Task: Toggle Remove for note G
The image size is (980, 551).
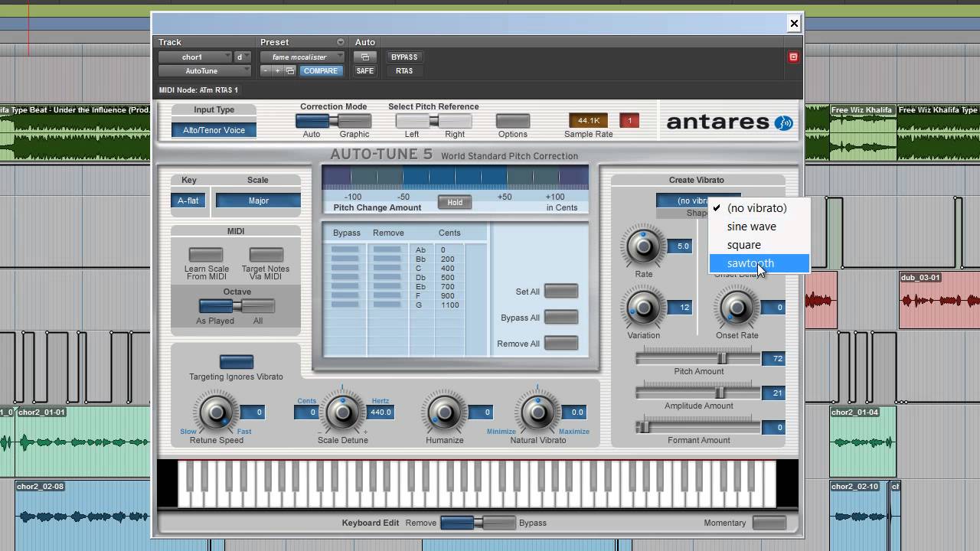Action: pyautogui.click(x=387, y=305)
